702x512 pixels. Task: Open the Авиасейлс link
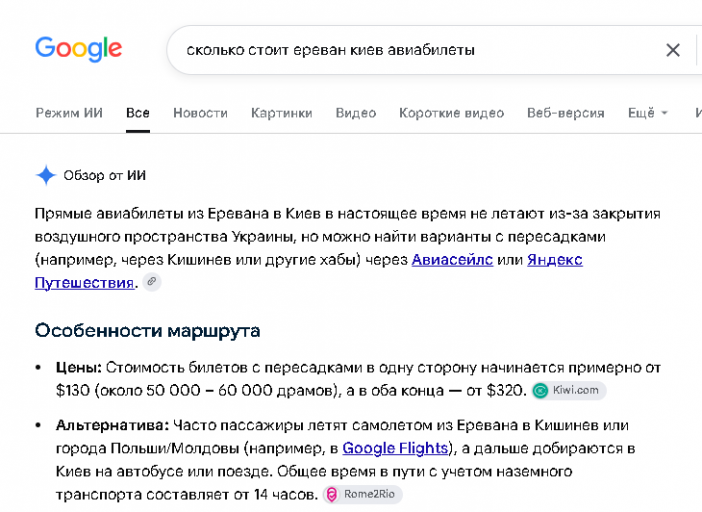(x=452, y=260)
